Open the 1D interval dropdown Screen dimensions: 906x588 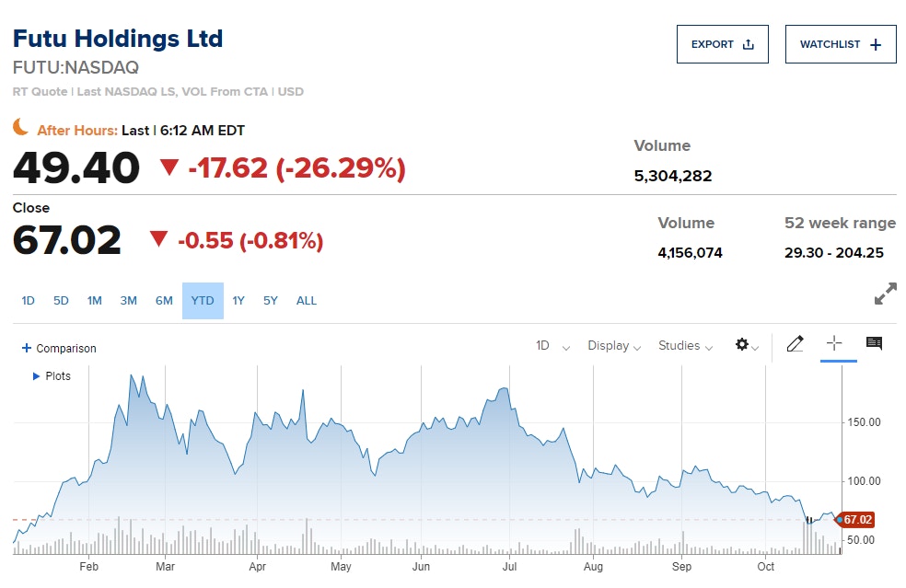click(x=552, y=346)
